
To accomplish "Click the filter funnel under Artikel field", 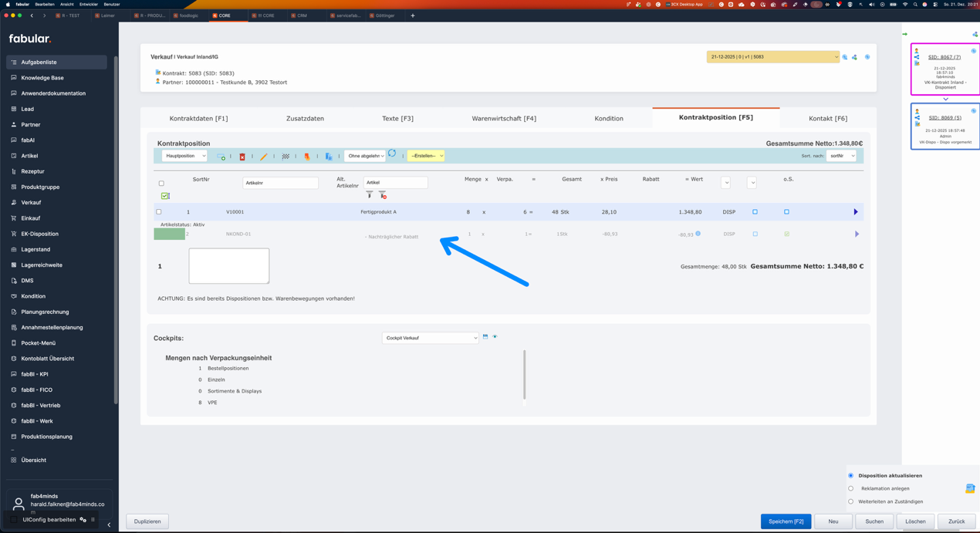I will (x=370, y=195).
